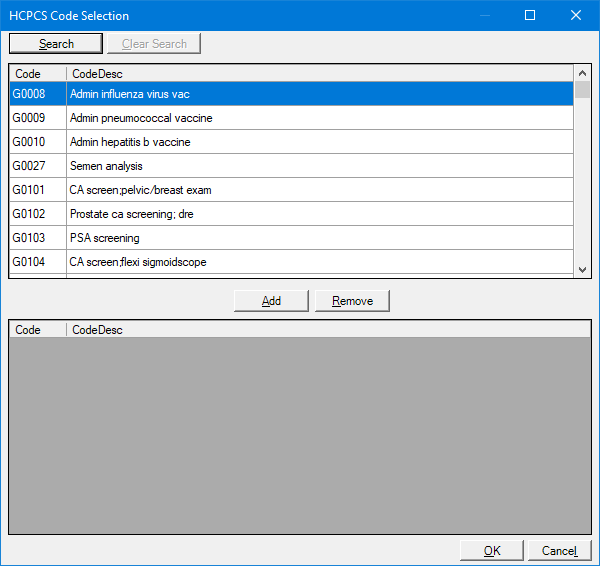The width and height of the screenshot is (600, 566).
Task: Pick G0102 Prostate ca screening row
Action: click(291, 214)
